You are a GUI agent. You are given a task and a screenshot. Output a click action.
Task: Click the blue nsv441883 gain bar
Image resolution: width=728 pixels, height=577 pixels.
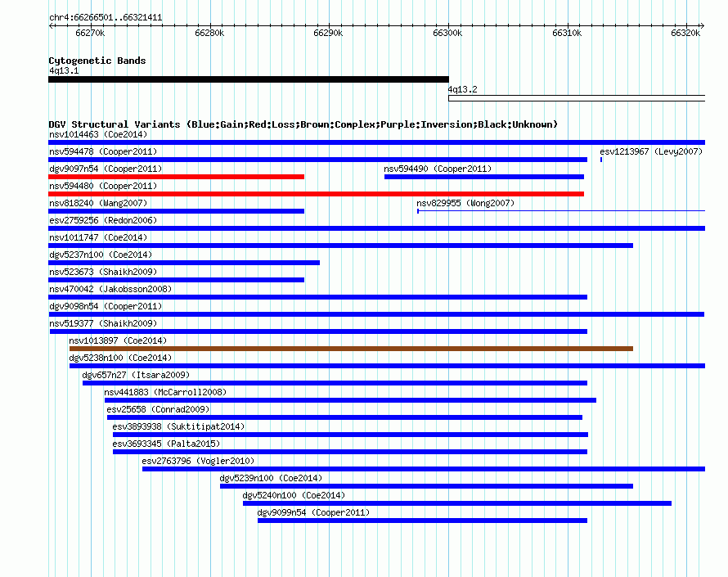351,400
